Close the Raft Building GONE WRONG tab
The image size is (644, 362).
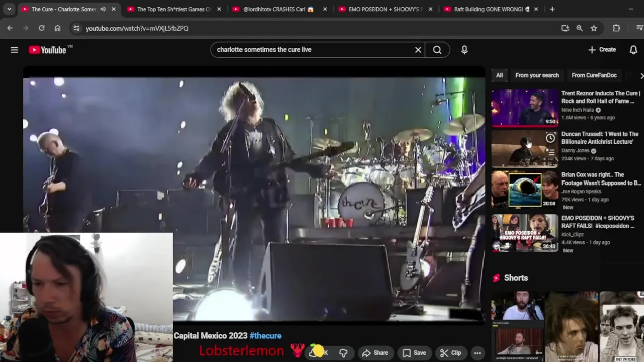point(536,9)
